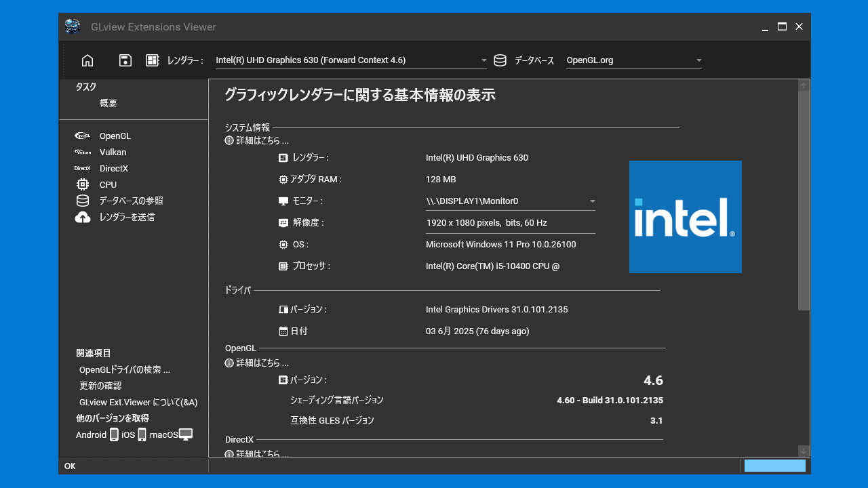Click the info icon under システム情報
The height and width of the screenshot is (488, 868).
pyautogui.click(x=229, y=140)
